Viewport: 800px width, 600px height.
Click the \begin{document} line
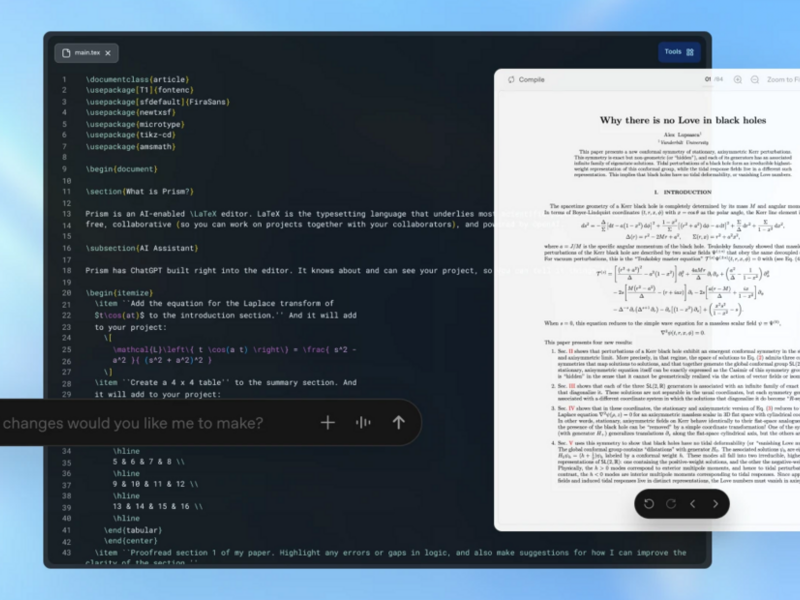tap(121, 169)
